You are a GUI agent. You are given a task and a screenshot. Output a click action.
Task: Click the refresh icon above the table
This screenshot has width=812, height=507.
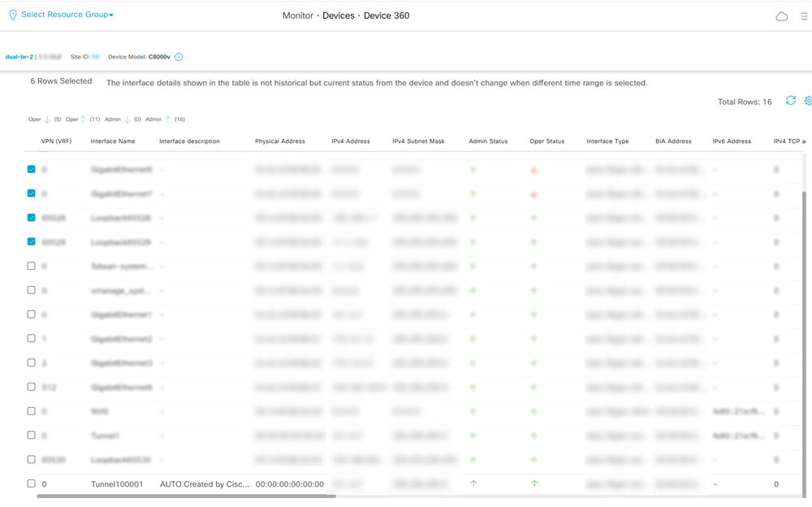[x=790, y=100]
